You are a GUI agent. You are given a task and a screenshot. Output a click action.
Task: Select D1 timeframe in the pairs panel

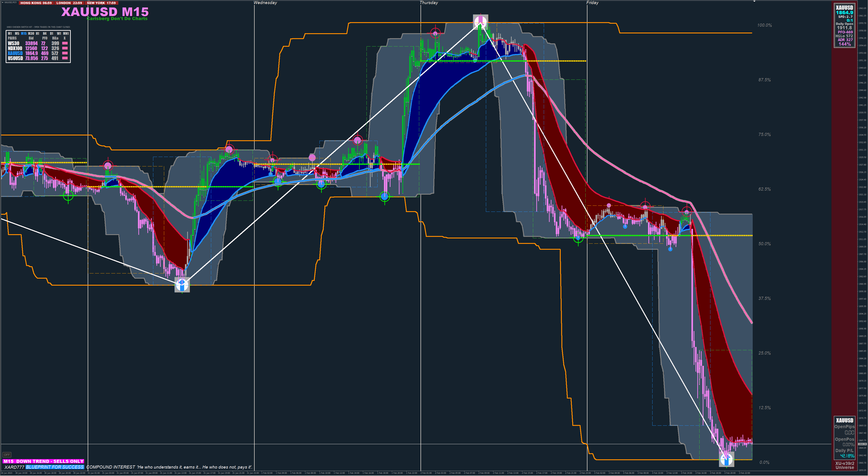click(x=52, y=34)
